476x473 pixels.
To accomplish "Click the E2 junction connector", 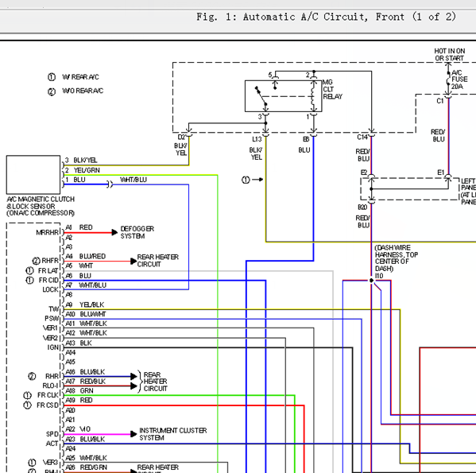I will (x=371, y=176).
